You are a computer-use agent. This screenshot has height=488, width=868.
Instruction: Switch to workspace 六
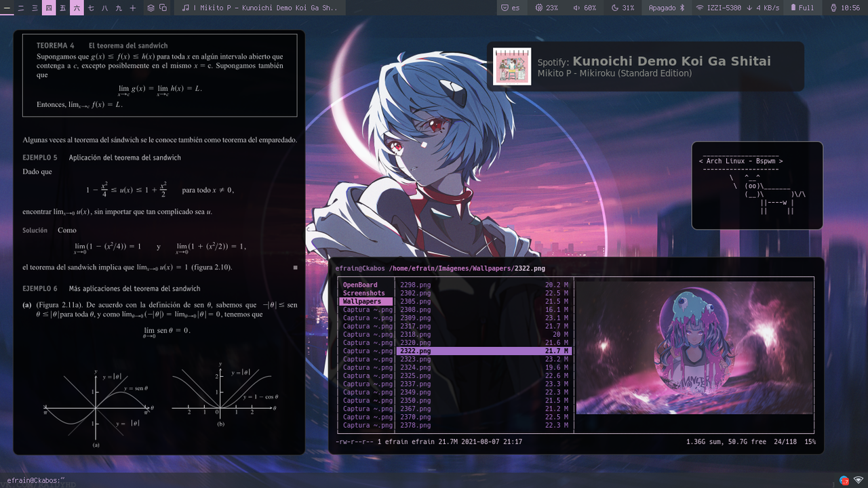pos(77,7)
